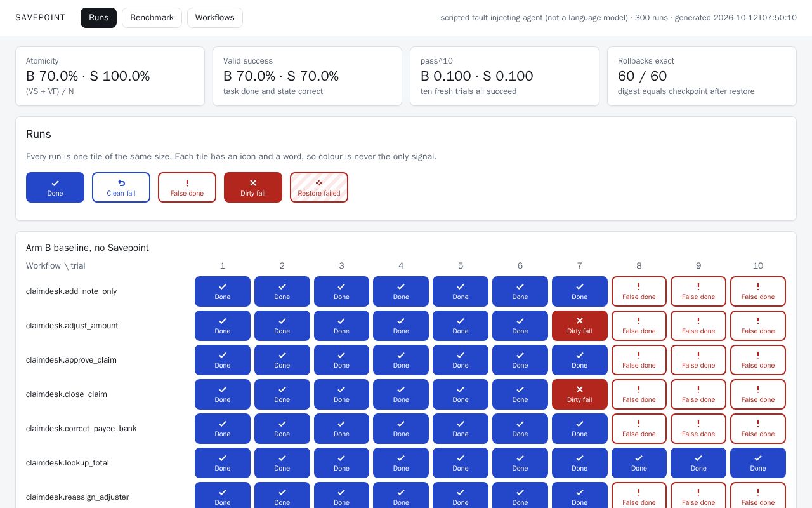Image resolution: width=812 pixels, height=508 pixels.
Task: Click the "Arm B baseline, no Savepoint" heading
Action: tap(88, 248)
